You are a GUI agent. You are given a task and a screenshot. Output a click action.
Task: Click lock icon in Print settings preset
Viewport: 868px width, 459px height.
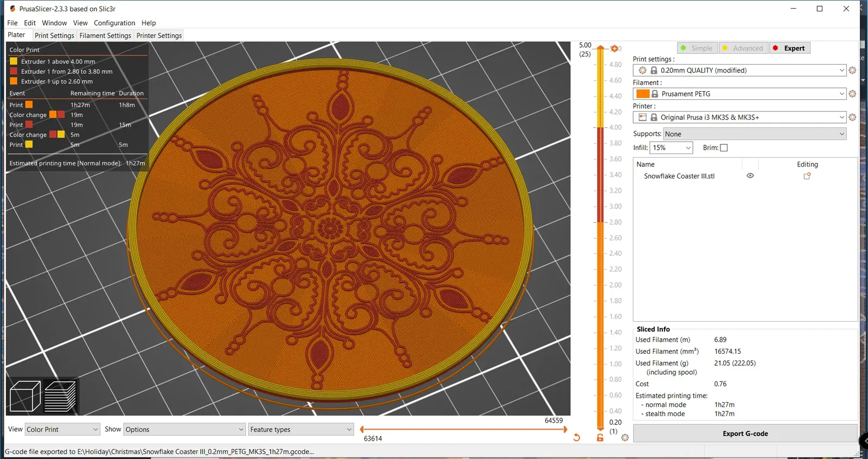[654, 71]
